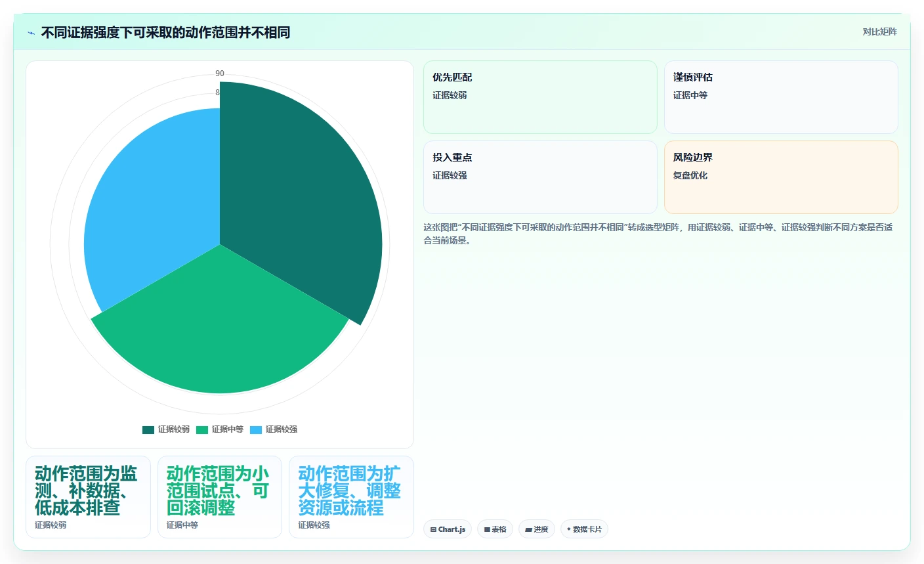Click the blue 证据较强 legend swatch
The image size is (924, 564).
[256, 430]
